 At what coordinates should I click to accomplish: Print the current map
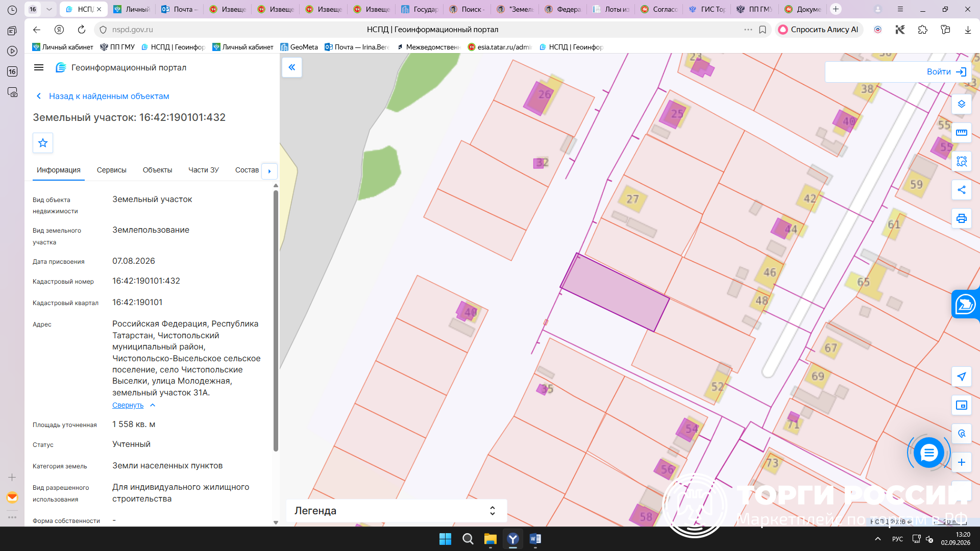(x=962, y=218)
